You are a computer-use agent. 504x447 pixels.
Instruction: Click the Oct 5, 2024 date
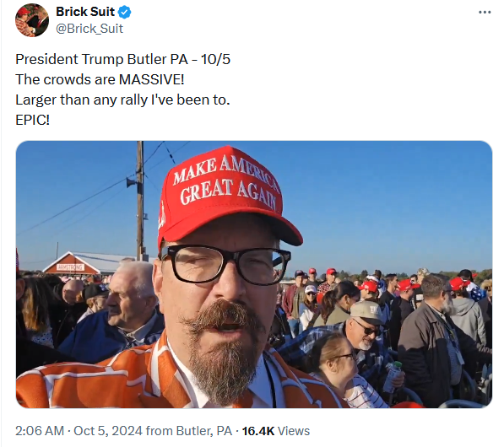108,431
